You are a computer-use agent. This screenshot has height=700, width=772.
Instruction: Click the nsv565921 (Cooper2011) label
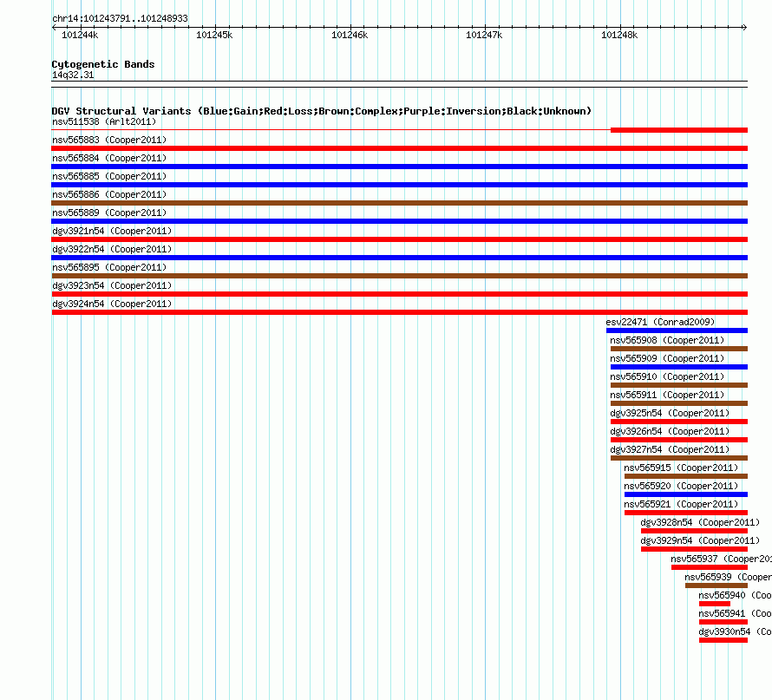click(681, 504)
